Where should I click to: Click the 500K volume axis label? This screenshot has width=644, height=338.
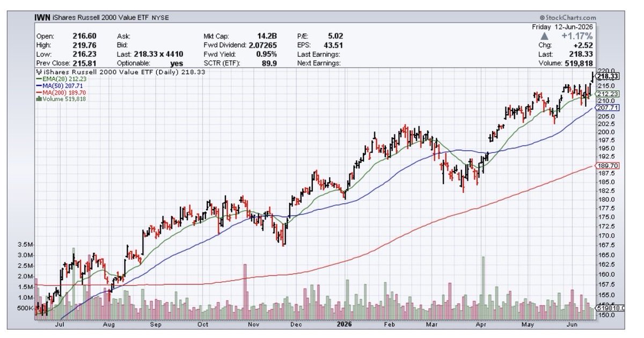point(26,308)
